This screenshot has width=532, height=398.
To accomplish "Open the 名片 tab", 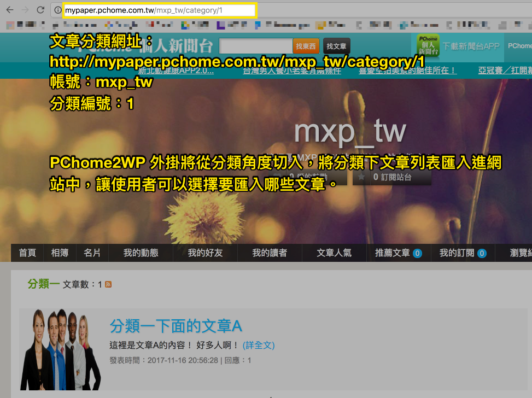I will tap(92, 253).
